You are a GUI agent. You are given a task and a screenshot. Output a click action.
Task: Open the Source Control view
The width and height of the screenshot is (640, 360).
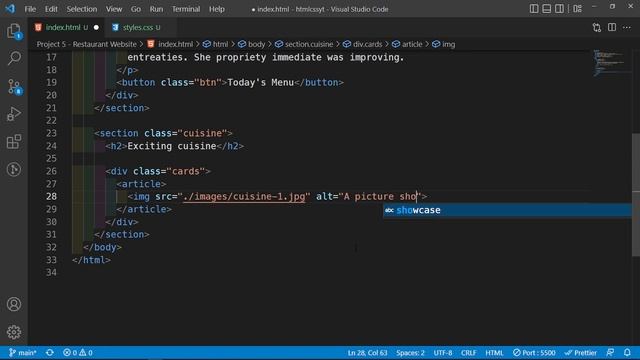pos(14,87)
